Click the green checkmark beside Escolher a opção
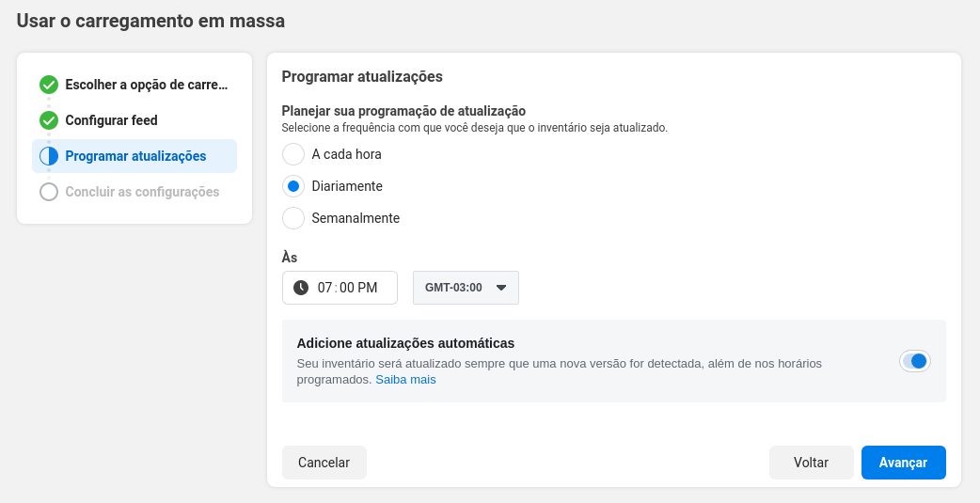 point(49,85)
